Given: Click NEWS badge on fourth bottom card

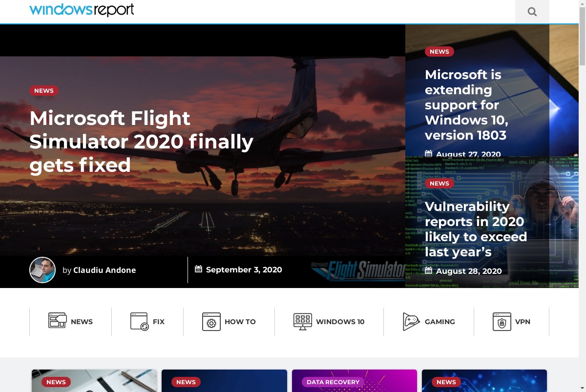Looking at the screenshot, I should click(446, 382).
